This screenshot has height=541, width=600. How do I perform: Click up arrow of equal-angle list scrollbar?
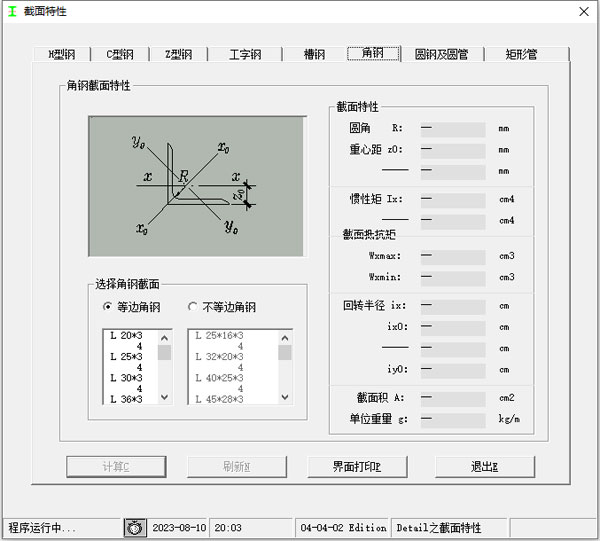165,338
